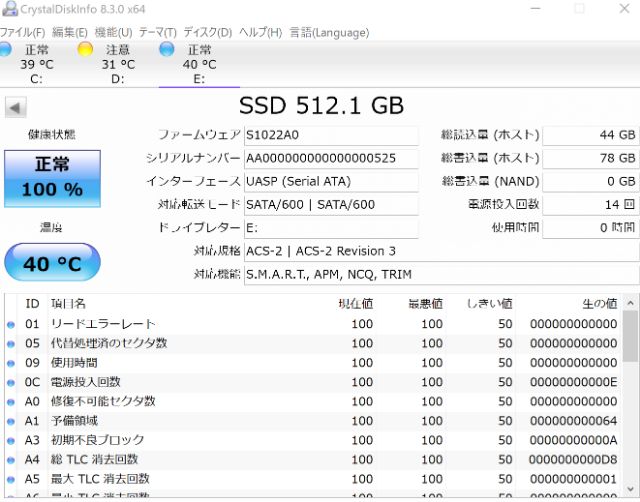Select the A1 予備領域 row
The image size is (640, 502).
pos(313,421)
